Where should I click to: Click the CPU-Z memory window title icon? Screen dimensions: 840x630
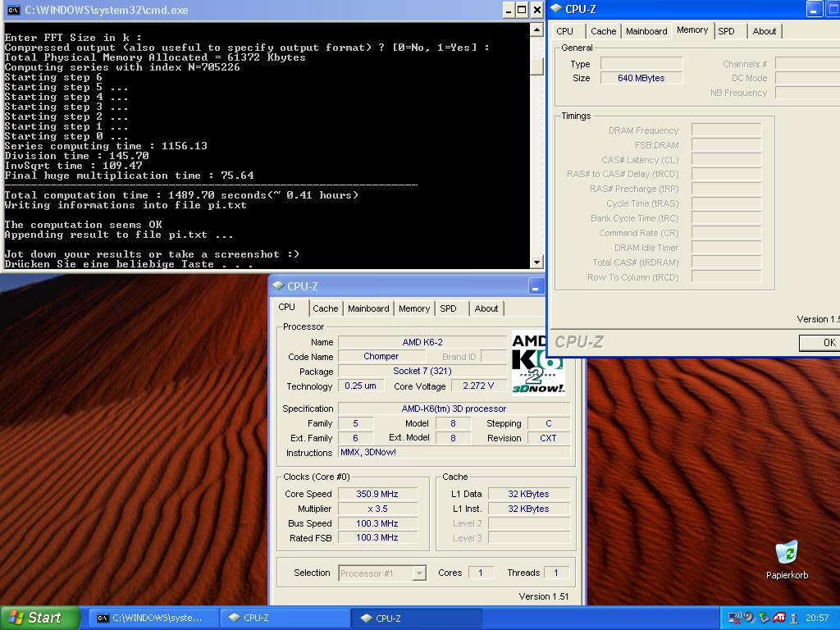point(557,8)
